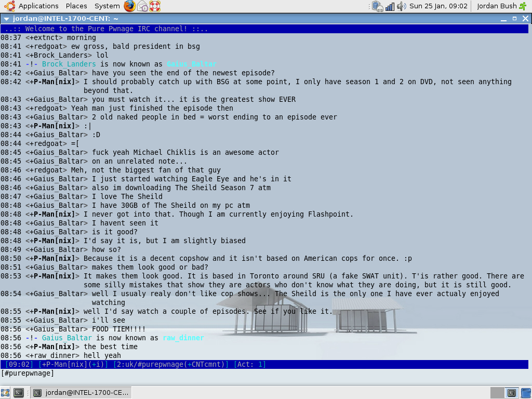
Task: Click the "i'll see" message
Action: point(109,320)
